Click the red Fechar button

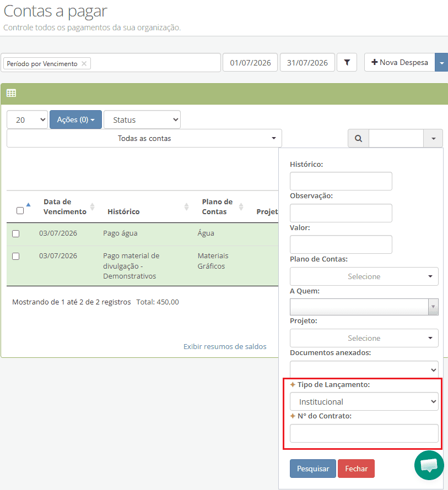click(x=357, y=469)
